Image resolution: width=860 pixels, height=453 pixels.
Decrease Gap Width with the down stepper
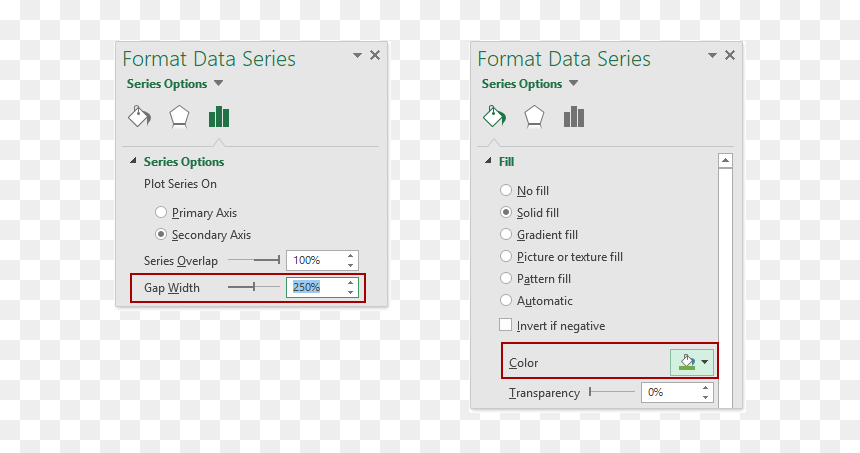point(350,292)
